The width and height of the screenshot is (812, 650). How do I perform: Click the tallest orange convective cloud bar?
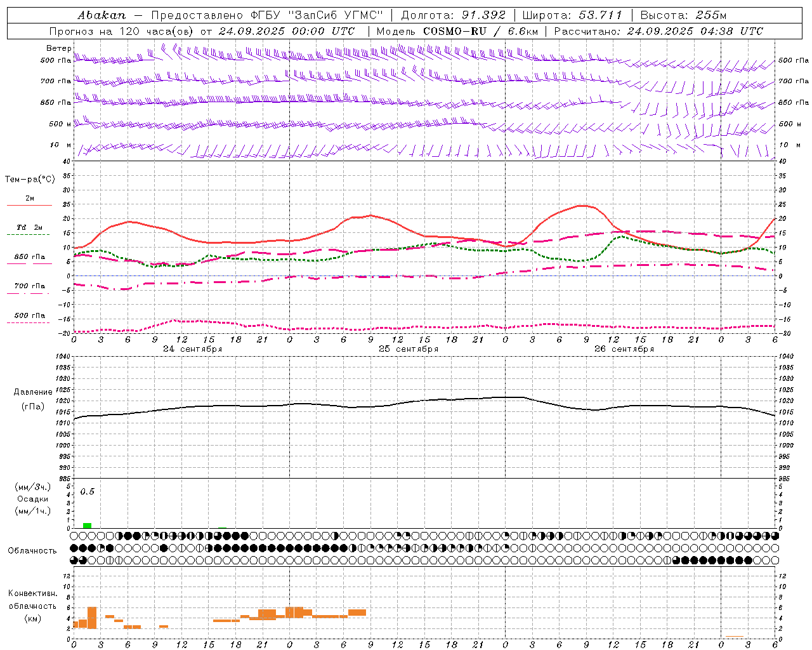(92, 618)
